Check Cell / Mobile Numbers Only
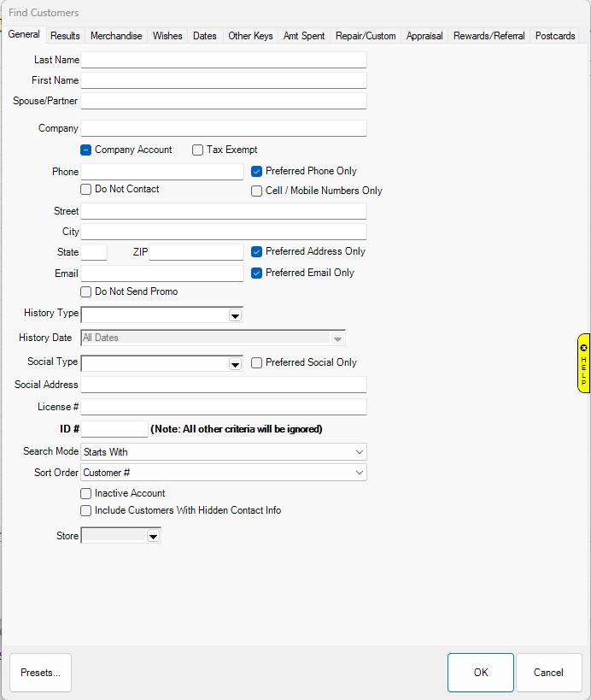 pos(257,191)
